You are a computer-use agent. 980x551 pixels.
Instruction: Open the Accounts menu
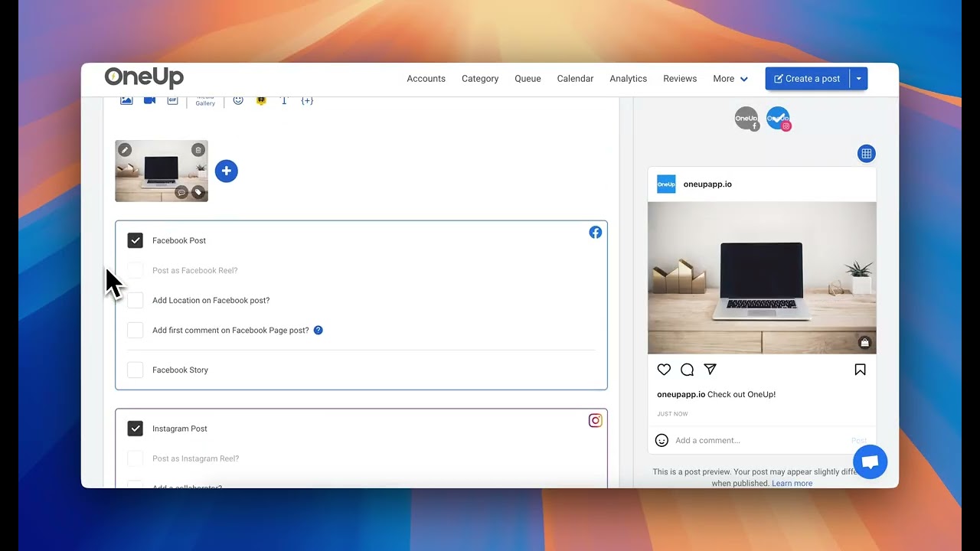click(426, 79)
